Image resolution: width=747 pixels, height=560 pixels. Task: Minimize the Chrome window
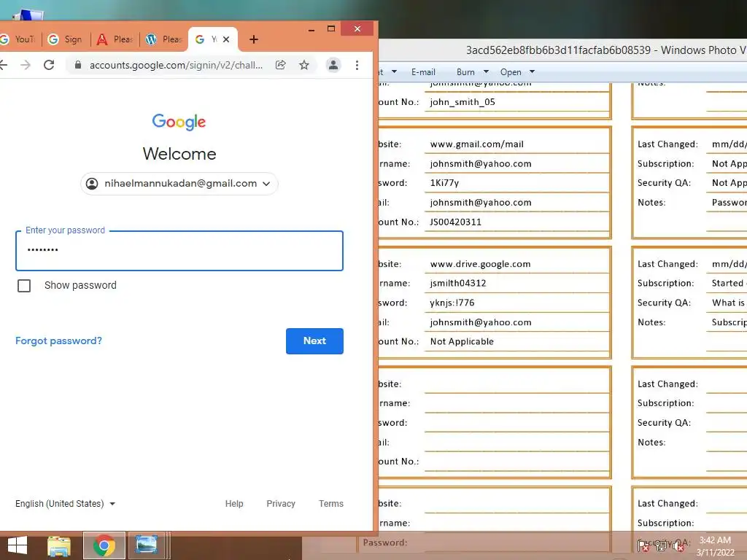pos(311,29)
